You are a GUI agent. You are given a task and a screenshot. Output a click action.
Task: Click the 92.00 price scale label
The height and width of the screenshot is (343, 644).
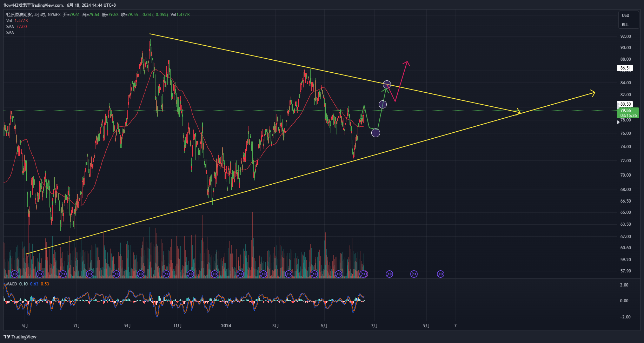coord(625,37)
